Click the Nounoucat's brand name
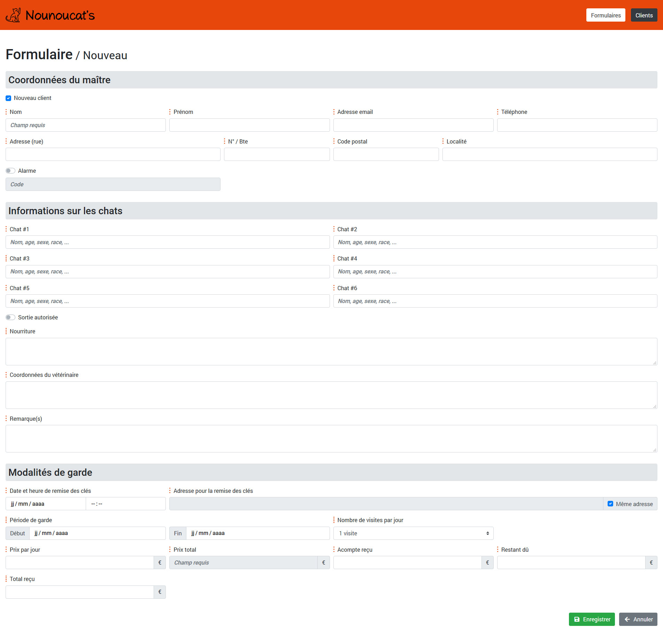The image size is (663, 644). coord(60,15)
